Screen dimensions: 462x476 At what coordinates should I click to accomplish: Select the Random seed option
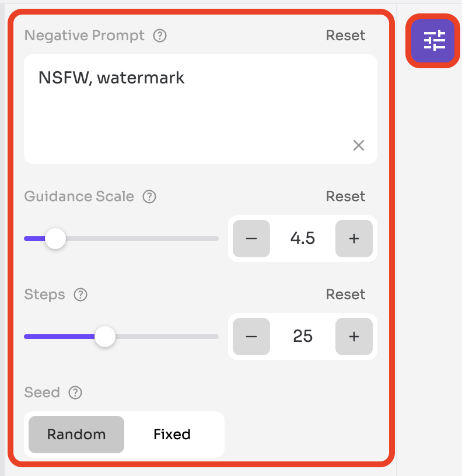[x=76, y=435]
